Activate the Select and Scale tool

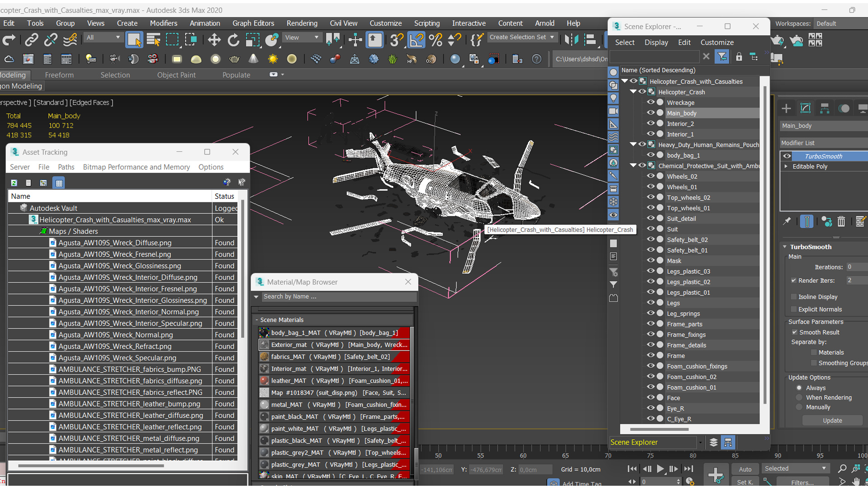click(x=252, y=40)
